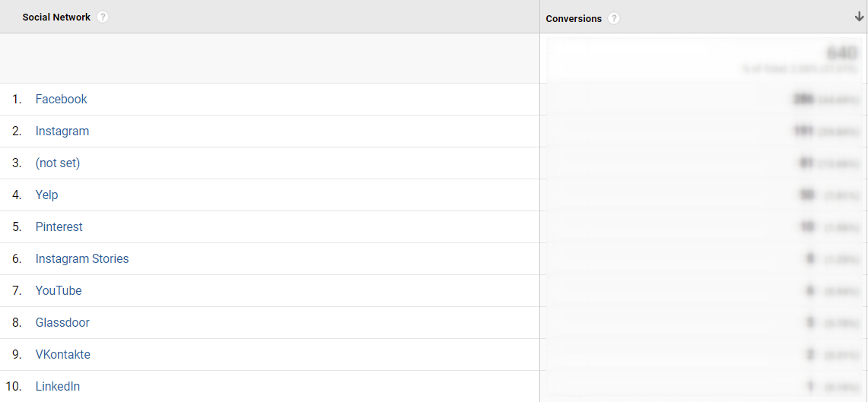The height and width of the screenshot is (402, 868).
Task: Click the Social Network help question-mark icon
Action: pos(103,17)
